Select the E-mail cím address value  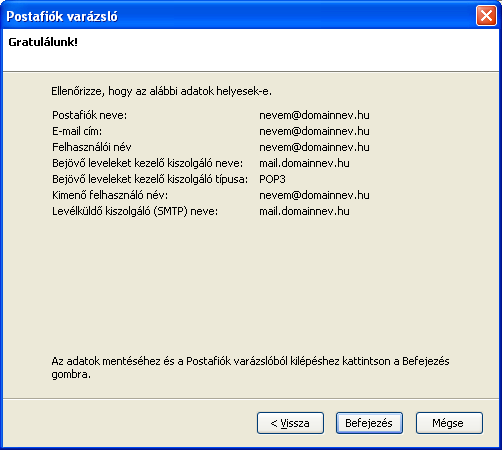click(x=314, y=131)
